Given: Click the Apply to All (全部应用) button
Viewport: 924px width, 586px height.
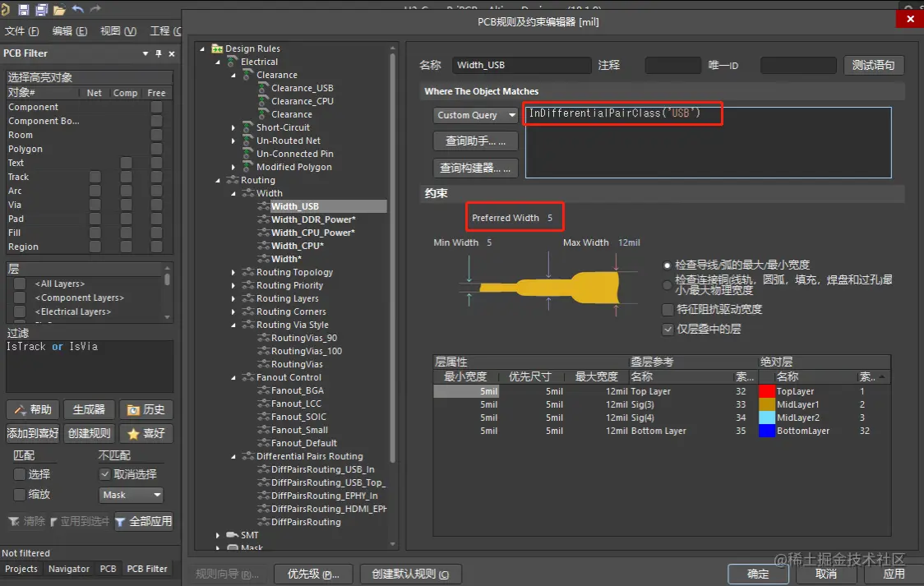Looking at the screenshot, I should (x=143, y=521).
